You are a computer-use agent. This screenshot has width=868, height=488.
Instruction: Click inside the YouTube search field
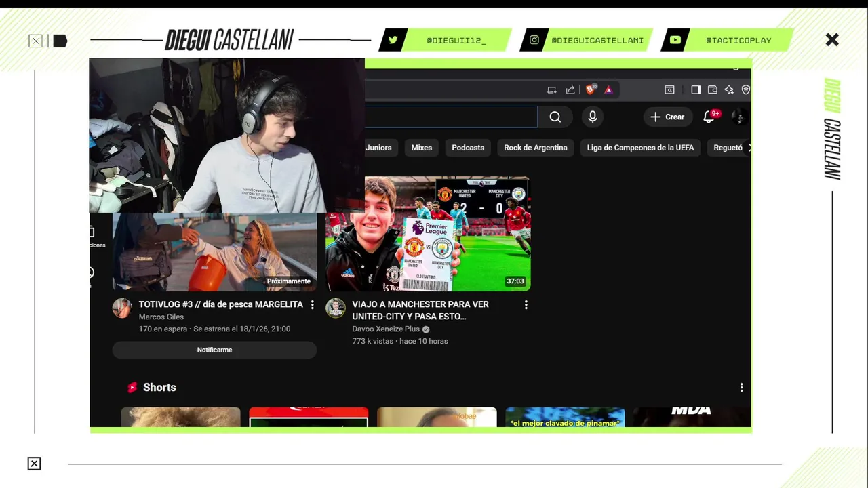(x=451, y=117)
